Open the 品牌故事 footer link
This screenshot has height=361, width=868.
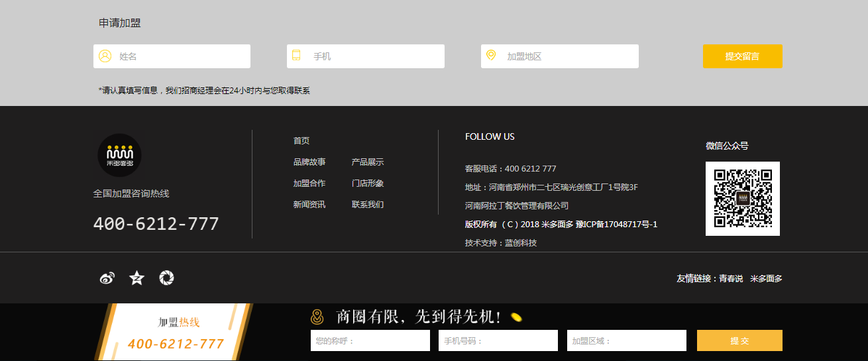coord(309,162)
